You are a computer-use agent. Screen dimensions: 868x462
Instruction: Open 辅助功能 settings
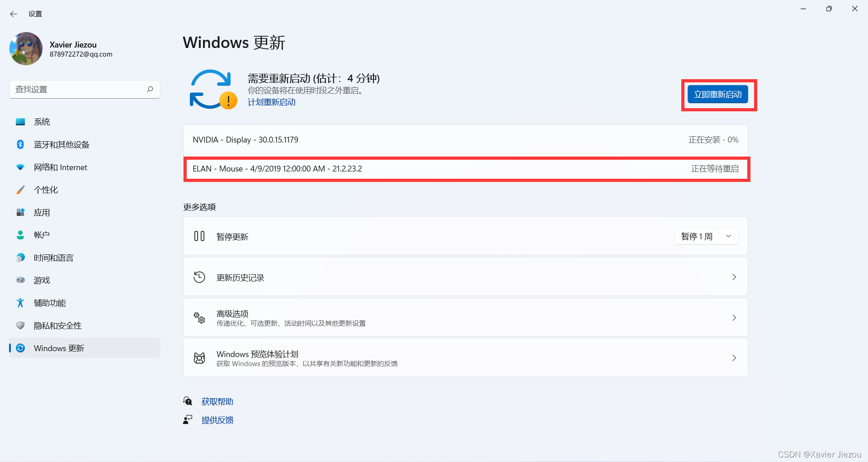coord(85,303)
